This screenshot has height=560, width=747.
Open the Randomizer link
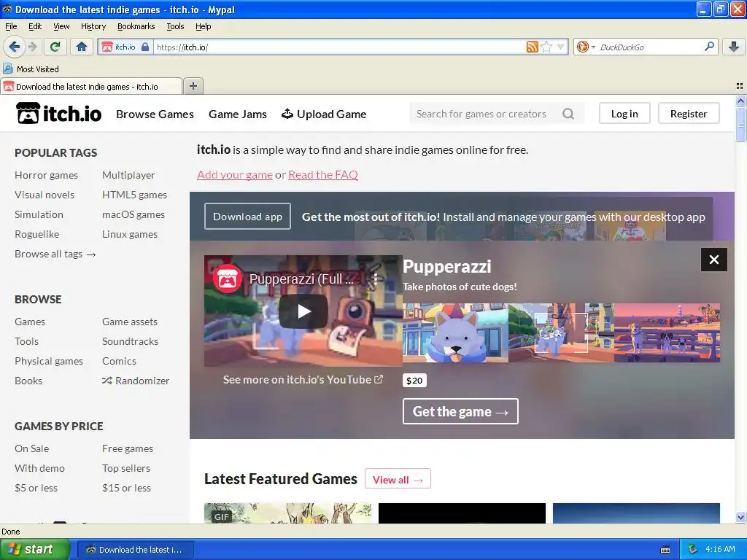136,381
